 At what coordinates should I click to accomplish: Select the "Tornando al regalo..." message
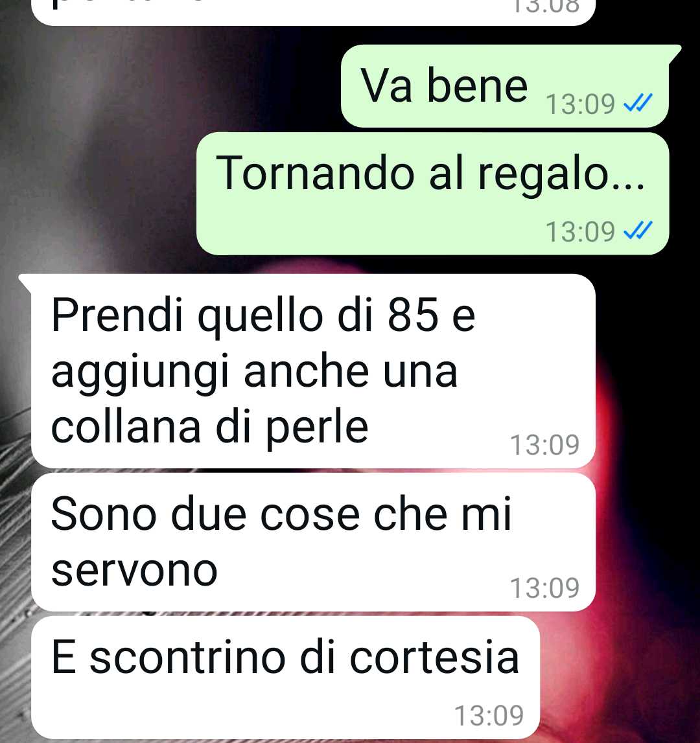coord(432,193)
